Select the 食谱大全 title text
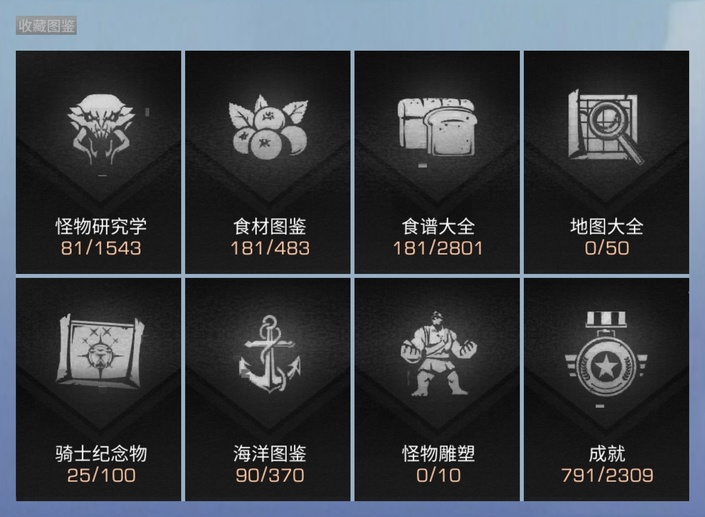Viewport: 705px width, 517px height. click(438, 226)
